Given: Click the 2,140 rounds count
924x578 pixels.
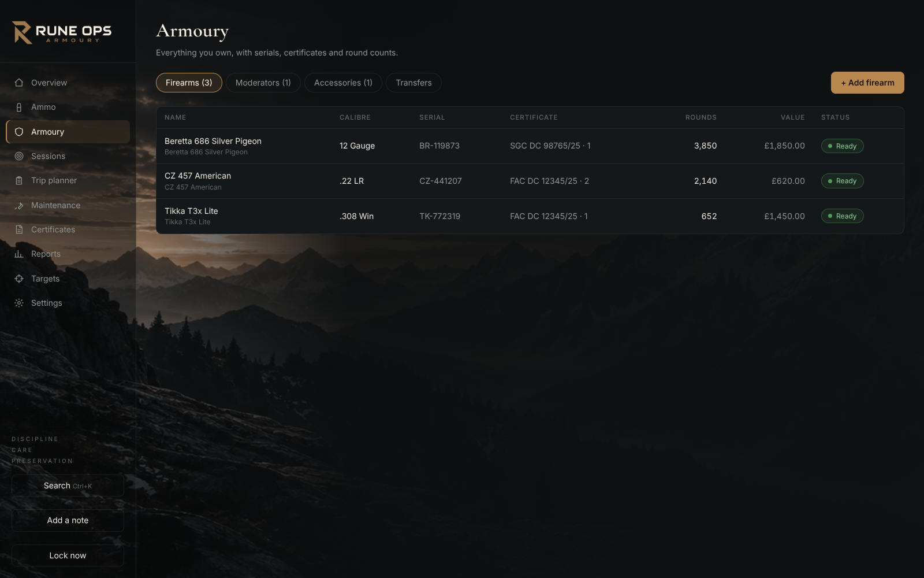Looking at the screenshot, I should 705,181.
